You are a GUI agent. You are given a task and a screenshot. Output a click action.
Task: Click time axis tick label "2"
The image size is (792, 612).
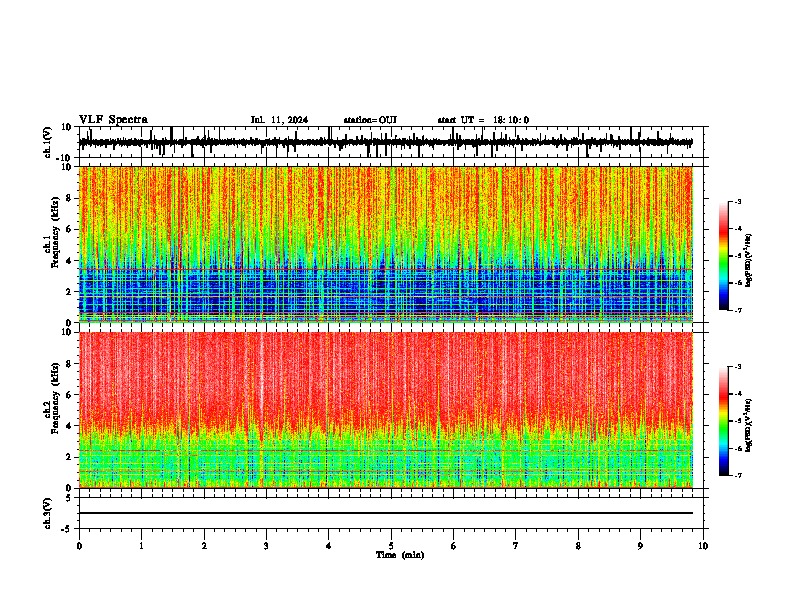[204, 546]
